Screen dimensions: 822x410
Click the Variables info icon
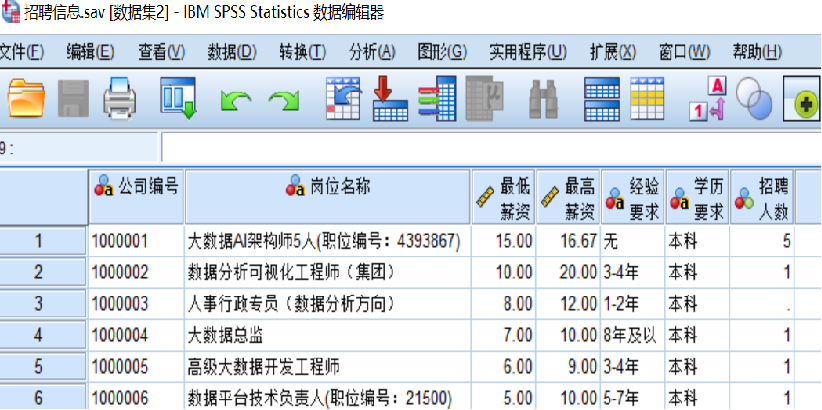(437, 98)
